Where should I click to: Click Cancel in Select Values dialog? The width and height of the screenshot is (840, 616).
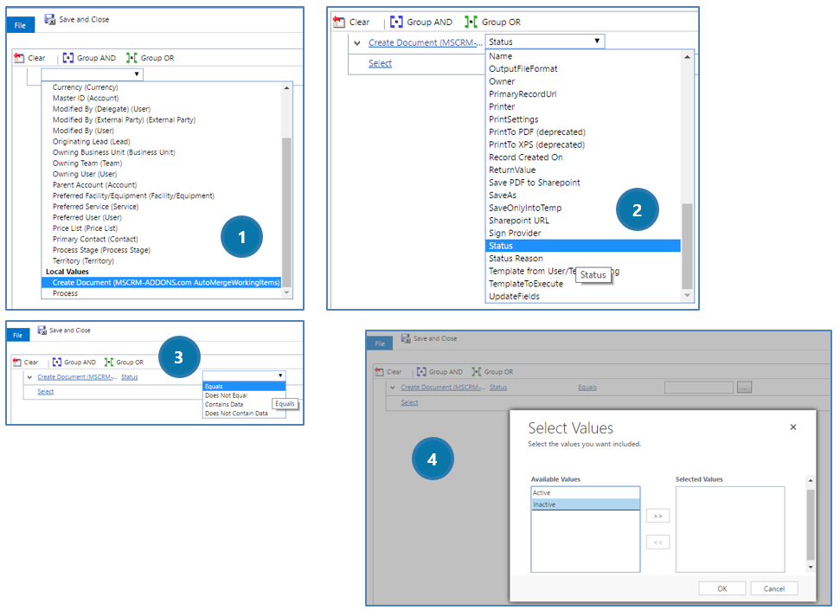point(774,588)
